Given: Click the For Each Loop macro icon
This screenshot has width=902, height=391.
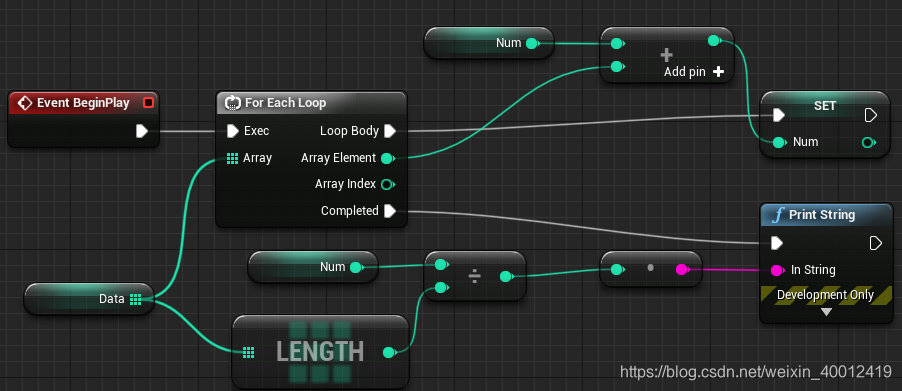Looking at the screenshot, I should point(232,103).
